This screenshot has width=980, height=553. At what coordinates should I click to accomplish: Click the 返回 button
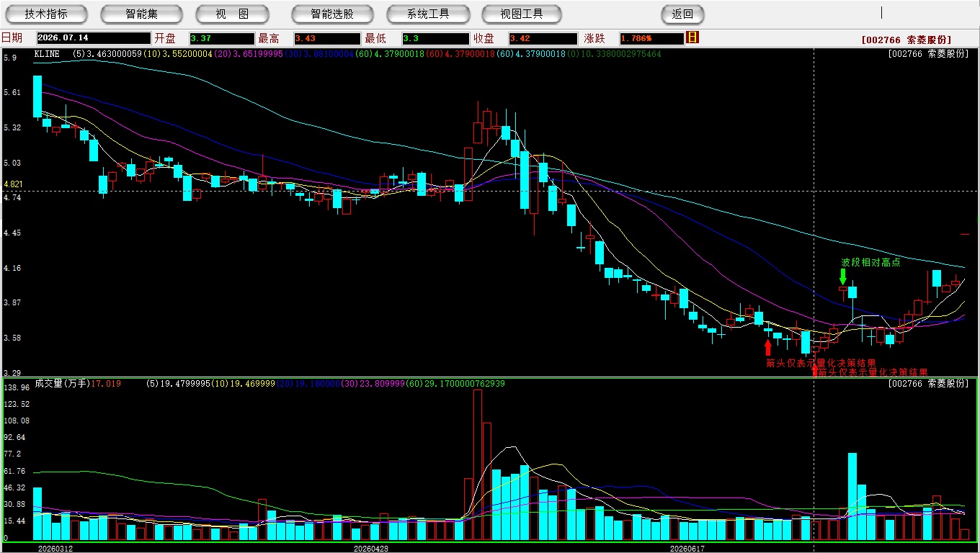point(682,14)
